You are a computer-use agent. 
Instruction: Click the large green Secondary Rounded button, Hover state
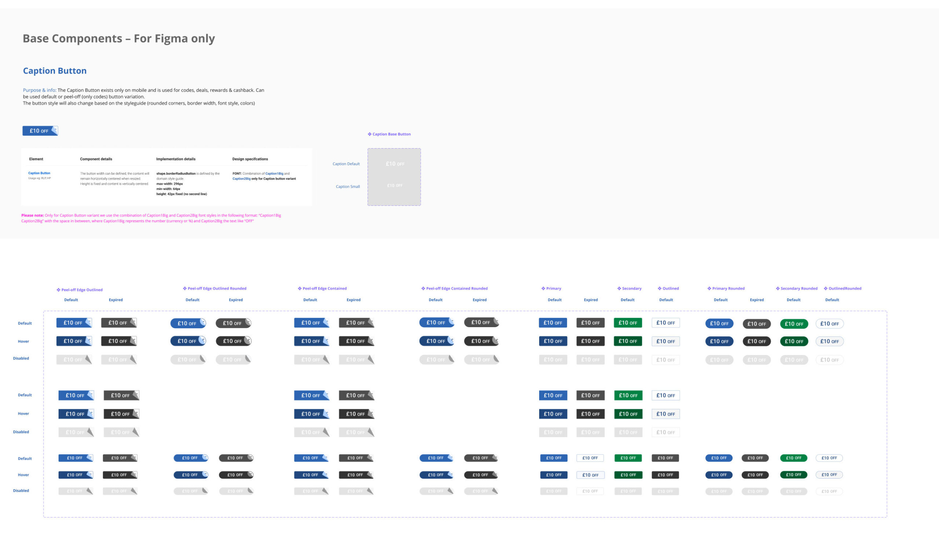(x=794, y=341)
